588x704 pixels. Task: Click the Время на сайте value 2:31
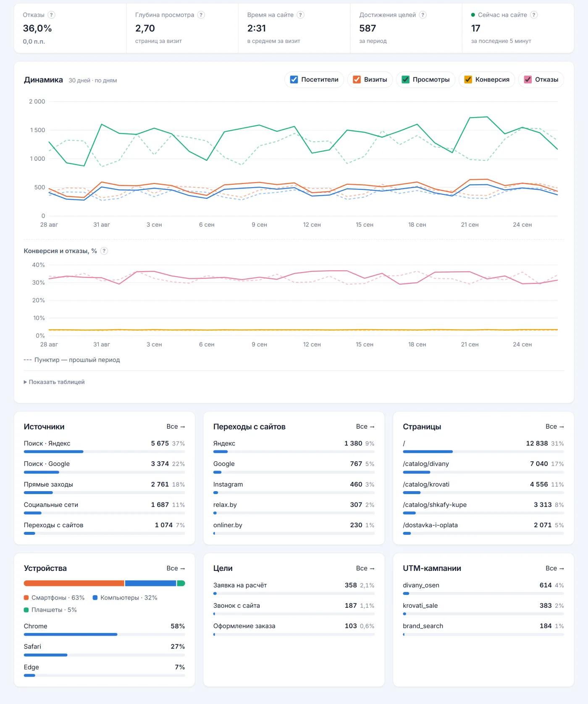click(257, 29)
